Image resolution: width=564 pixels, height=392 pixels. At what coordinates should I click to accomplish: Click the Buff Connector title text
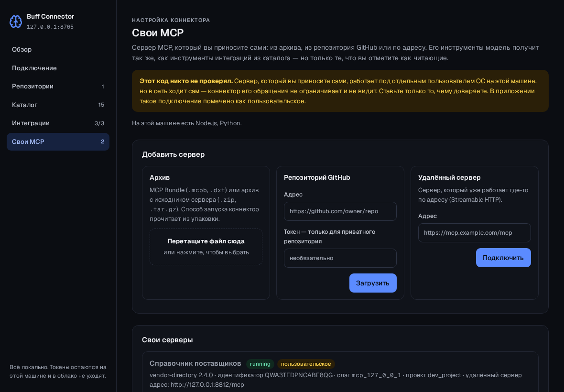[x=50, y=17]
